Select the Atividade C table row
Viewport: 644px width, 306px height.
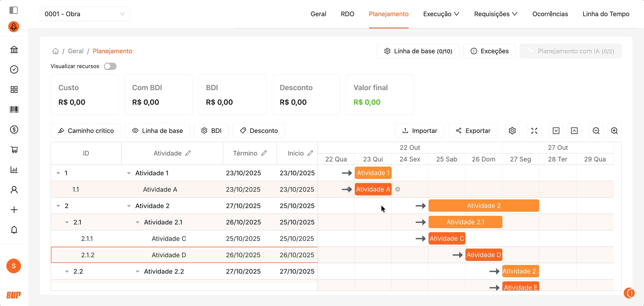[x=169, y=239]
